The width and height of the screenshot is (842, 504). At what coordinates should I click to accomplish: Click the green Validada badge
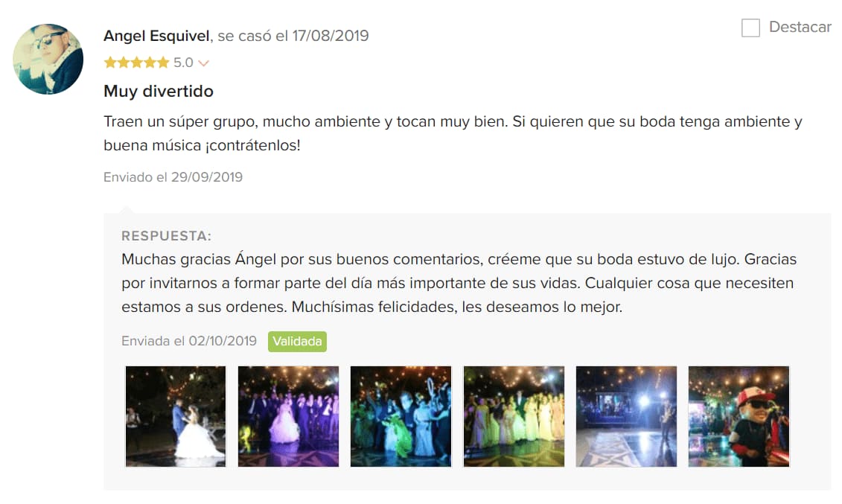(297, 342)
